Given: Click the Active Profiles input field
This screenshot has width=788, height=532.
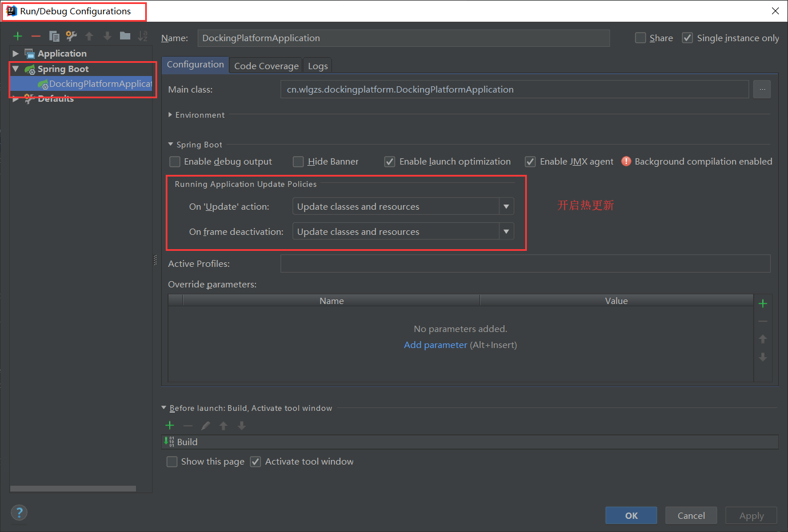Looking at the screenshot, I should coord(525,263).
